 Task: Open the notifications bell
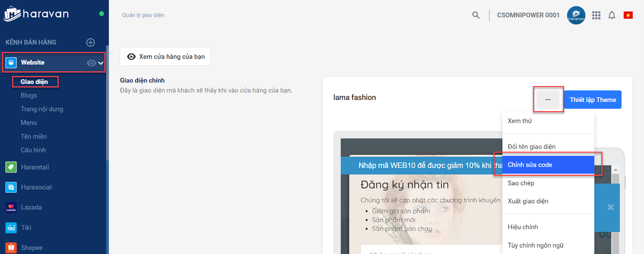[611, 15]
